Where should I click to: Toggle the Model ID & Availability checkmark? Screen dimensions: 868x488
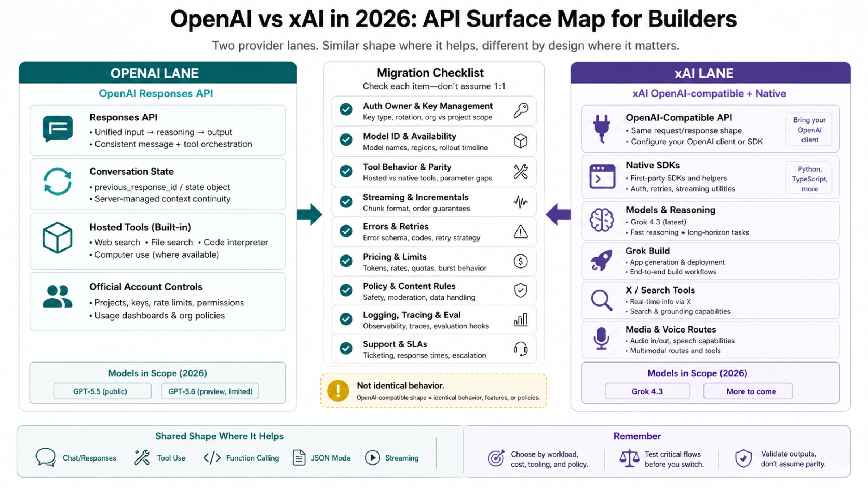point(346,140)
